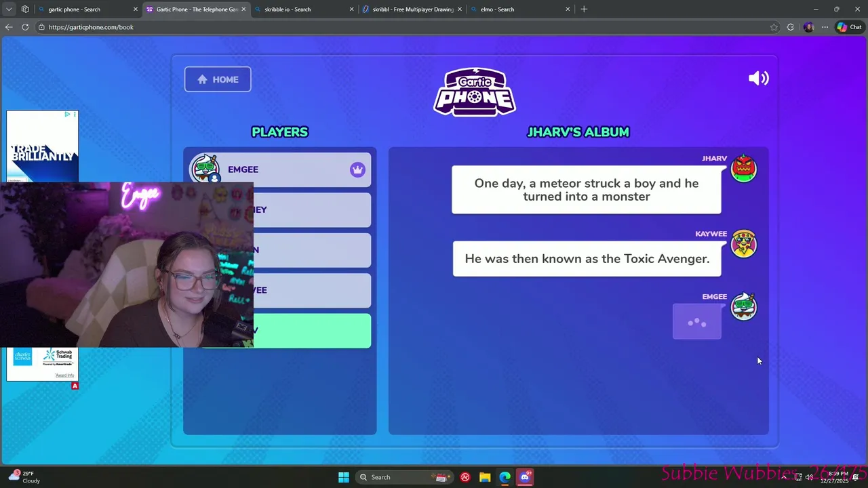
Task: Click the site info icon in address bar
Action: (x=41, y=27)
